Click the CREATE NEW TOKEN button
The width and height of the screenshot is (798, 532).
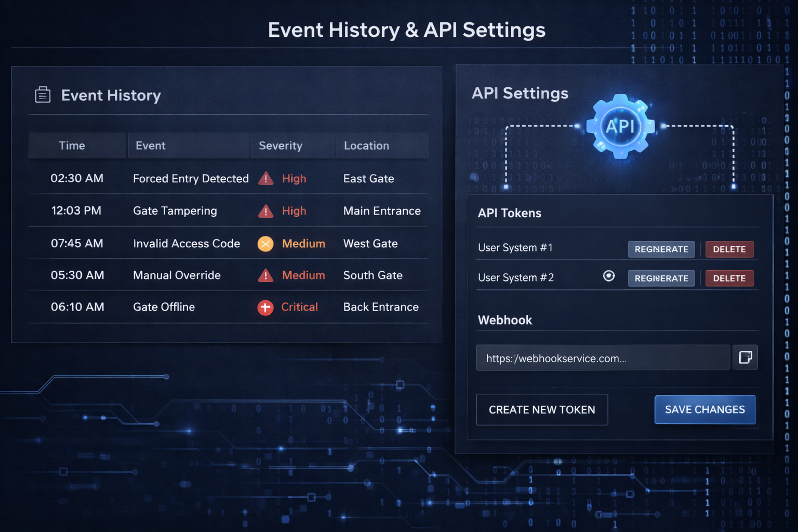542,409
